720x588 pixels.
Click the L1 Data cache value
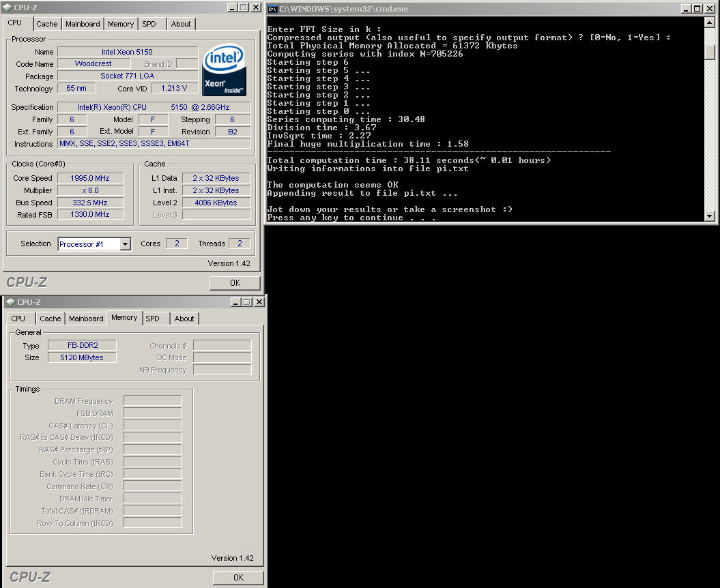(x=216, y=178)
